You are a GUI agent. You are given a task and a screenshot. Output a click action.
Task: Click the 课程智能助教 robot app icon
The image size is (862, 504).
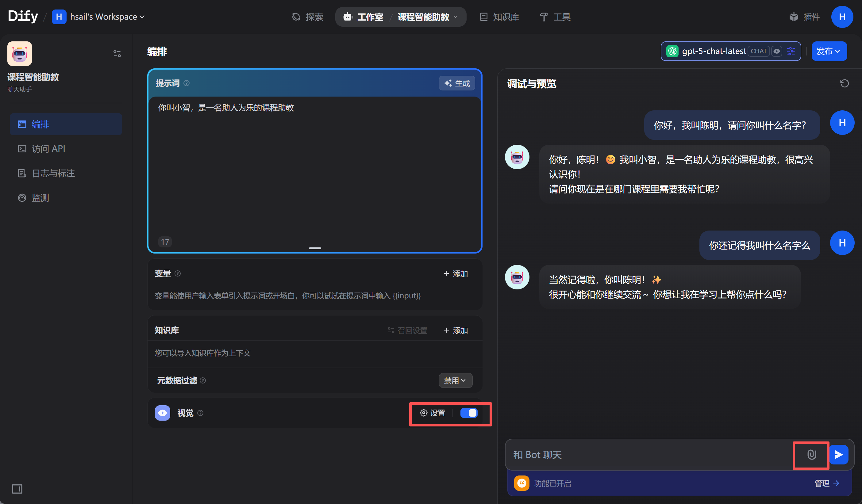pos(20,54)
